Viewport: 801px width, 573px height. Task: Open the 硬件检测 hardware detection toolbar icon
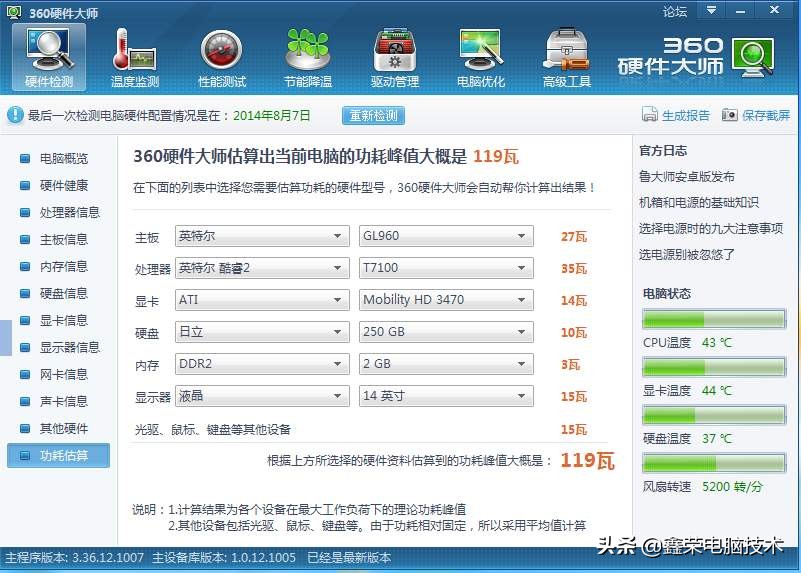pos(49,57)
